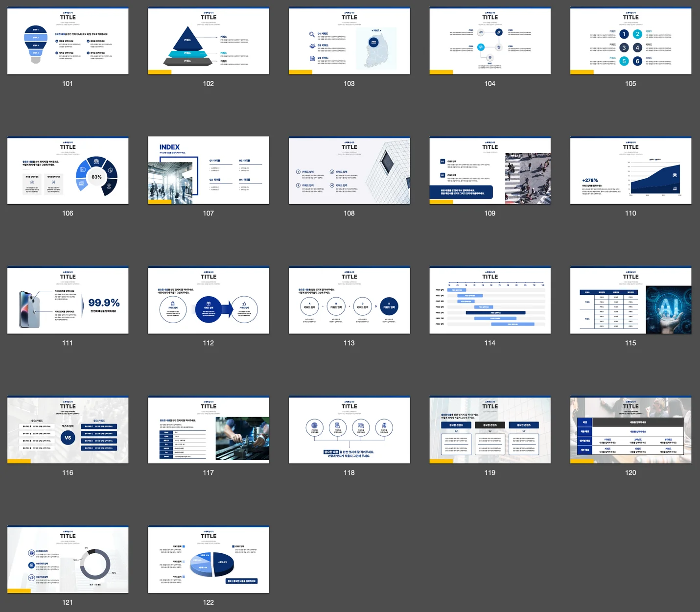
Task: Select slide 108 with the building photo
Action: [349, 171]
